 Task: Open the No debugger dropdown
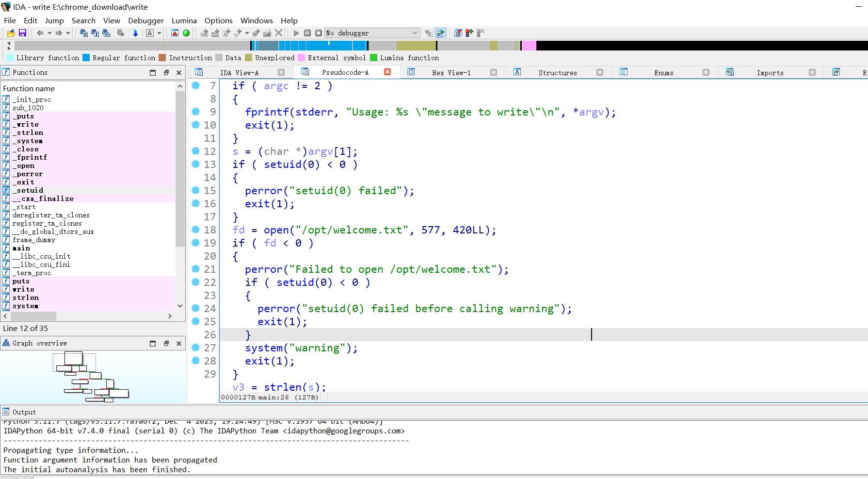point(415,33)
